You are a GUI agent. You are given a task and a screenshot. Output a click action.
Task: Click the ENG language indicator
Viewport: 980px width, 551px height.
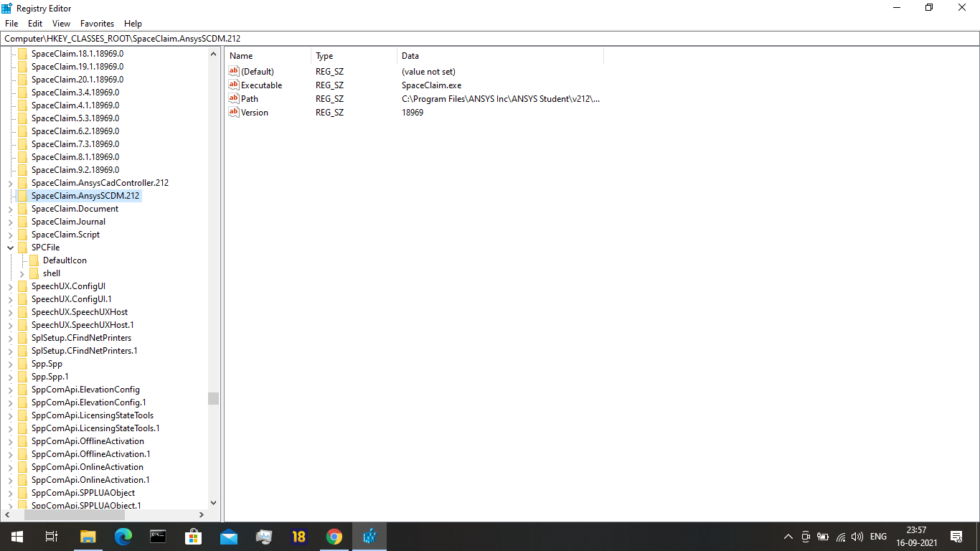click(x=878, y=537)
